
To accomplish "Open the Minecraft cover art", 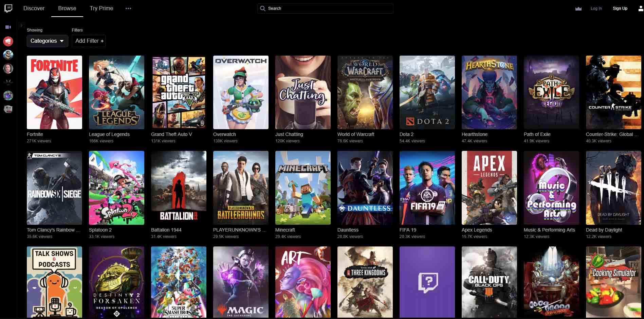I will click(x=303, y=188).
